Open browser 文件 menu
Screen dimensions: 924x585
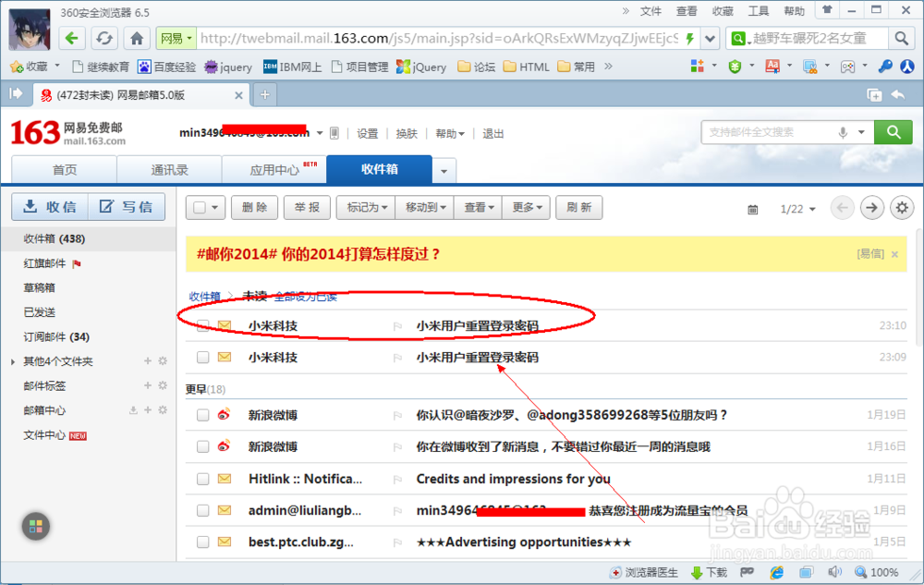[650, 11]
